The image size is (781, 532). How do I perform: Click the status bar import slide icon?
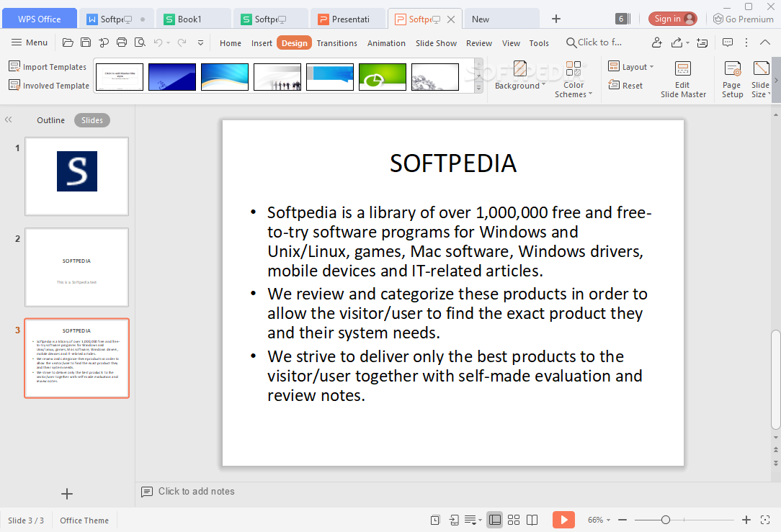point(454,520)
